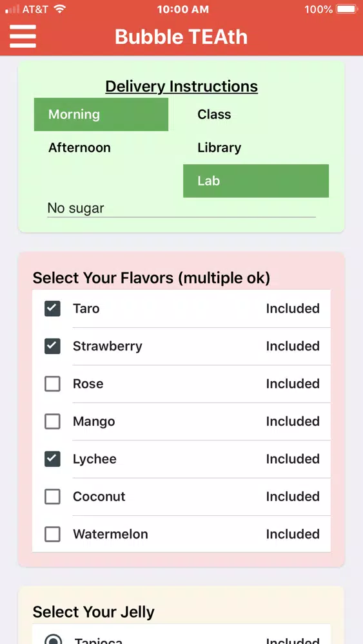
Task: Click the No sugar instructions text field
Action: [x=181, y=208]
